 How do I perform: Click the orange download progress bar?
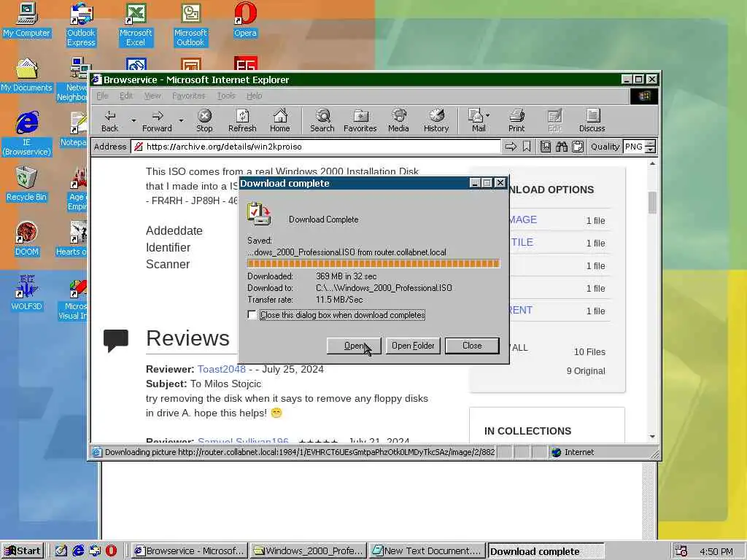[x=373, y=264]
